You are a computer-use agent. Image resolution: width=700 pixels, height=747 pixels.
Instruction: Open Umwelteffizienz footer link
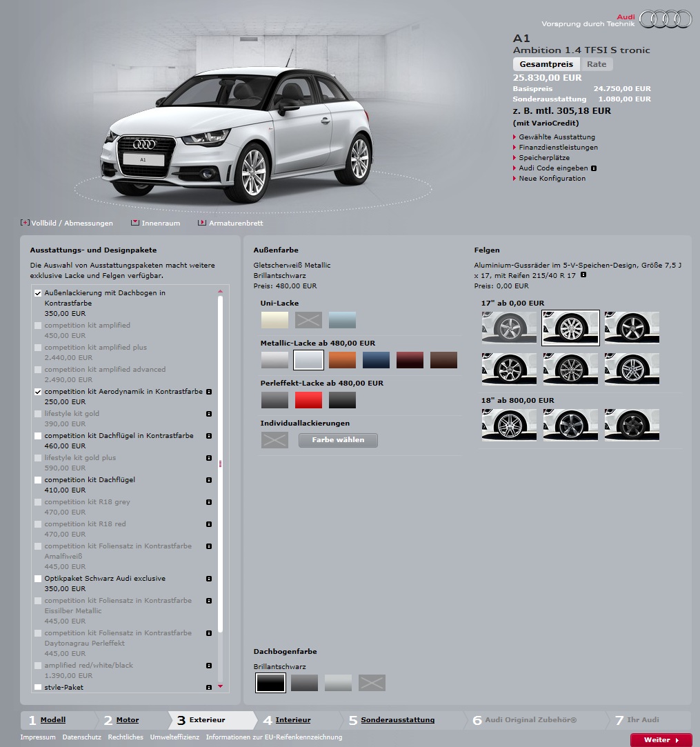point(174,737)
